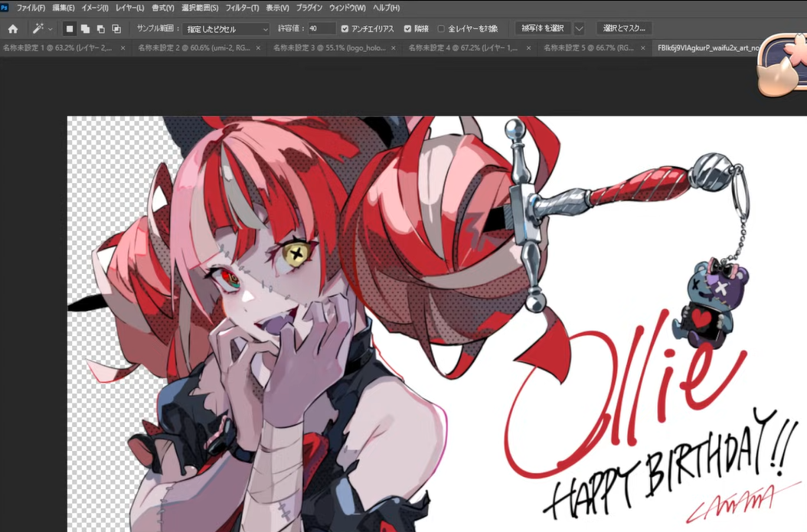Toggle the 隣接 contiguous checkbox
This screenshot has width=807, height=532.
(x=407, y=29)
